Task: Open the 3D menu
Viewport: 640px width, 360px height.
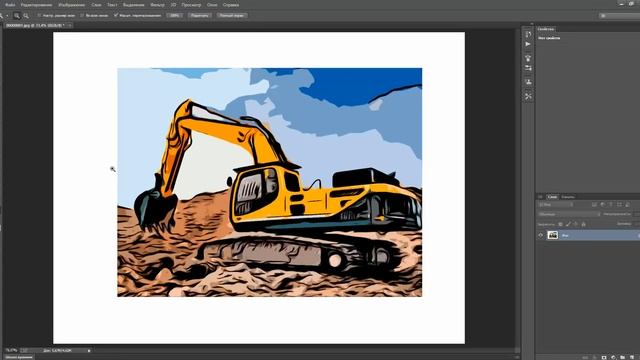Action: [x=173, y=5]
